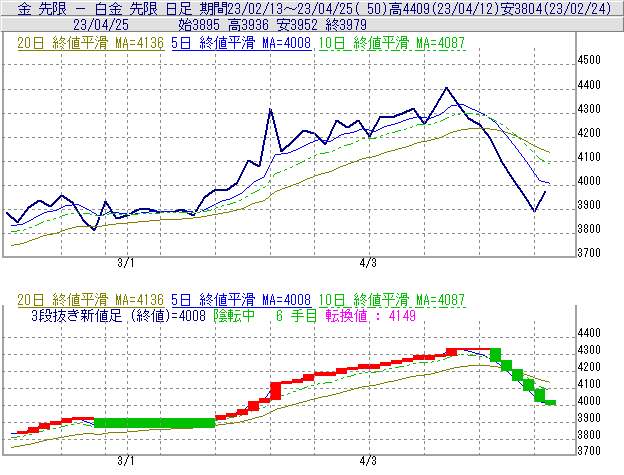Click the long green bar in the lower chart
Screen dimensions: 624x475
click(x=154, y=423)
